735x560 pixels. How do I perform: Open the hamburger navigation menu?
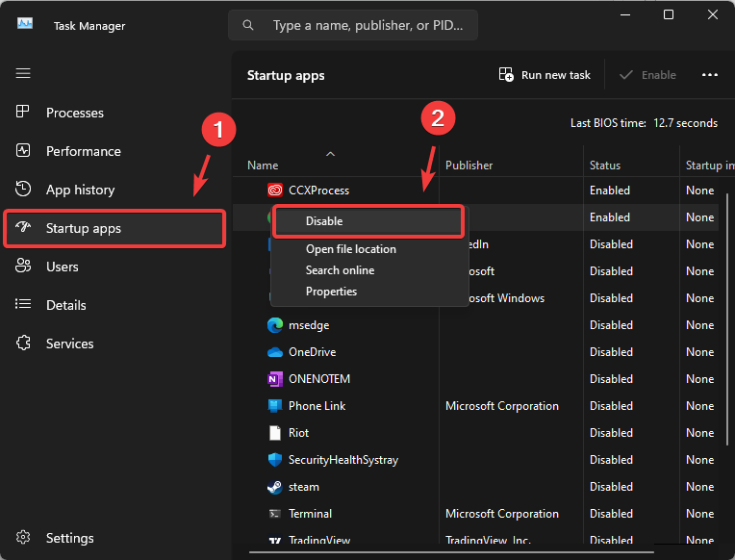pos(23,73)
